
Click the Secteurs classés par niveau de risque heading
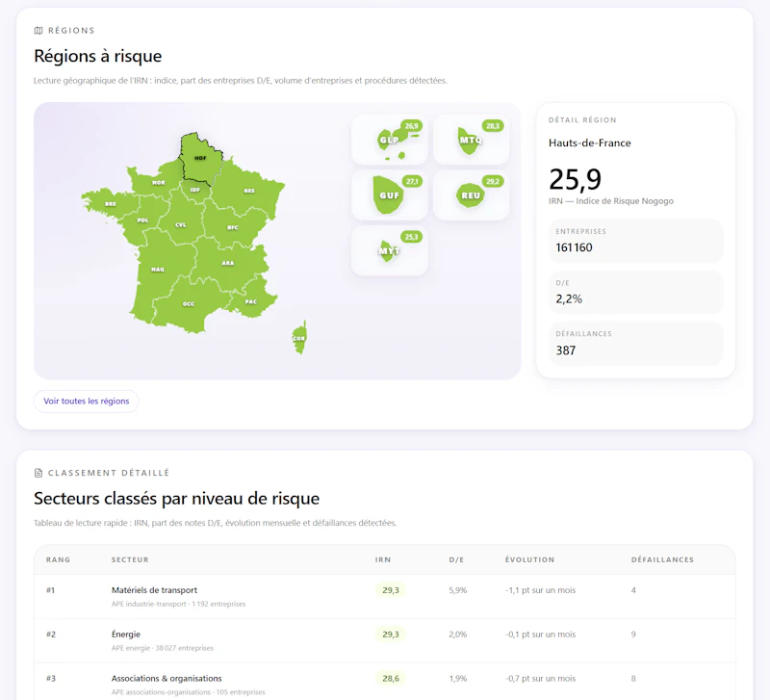[176, 498]
